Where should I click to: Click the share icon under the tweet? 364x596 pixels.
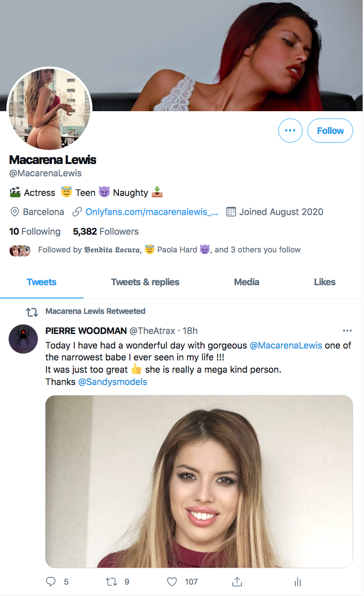pyautogui.click(x=236, y=581)
